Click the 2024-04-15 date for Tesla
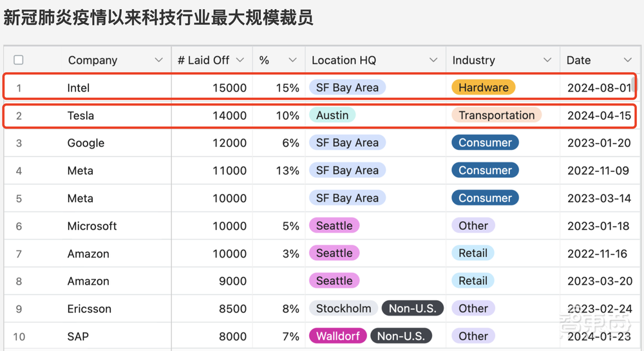 [x=598, y=116]
